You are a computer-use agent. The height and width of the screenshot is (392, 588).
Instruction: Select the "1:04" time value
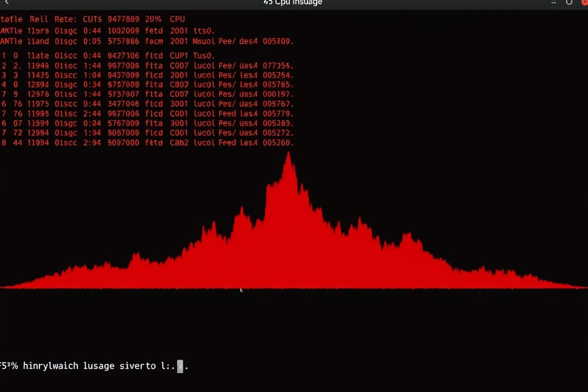[x=92, y=75]
